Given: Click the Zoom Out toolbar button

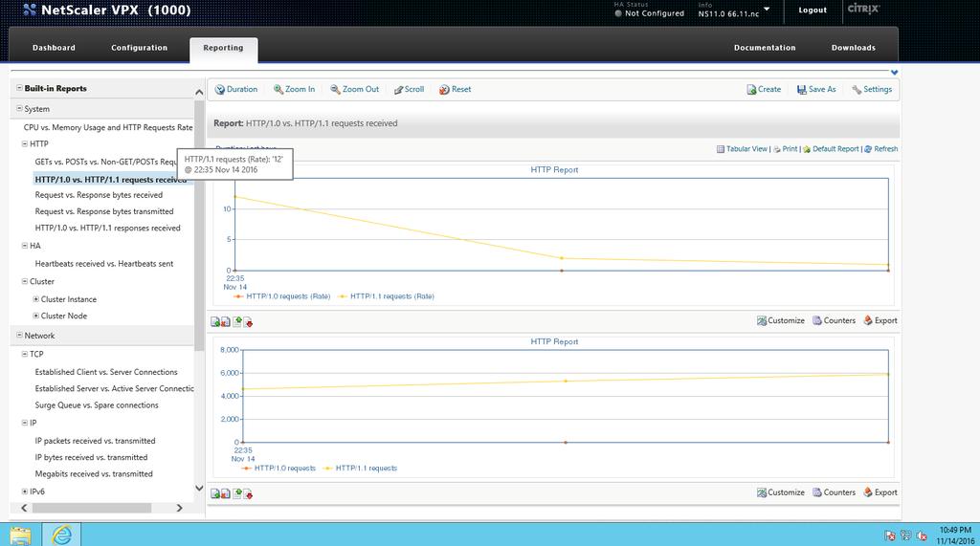Looking at the screenshot, I should pos(355,89).
